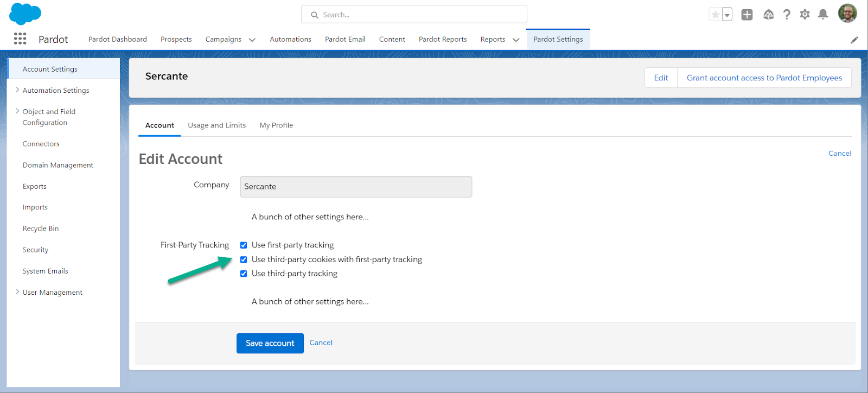Open Domain Management in sidebar
868x393 pixels.
pyautogui.click(x=58, y=165)
